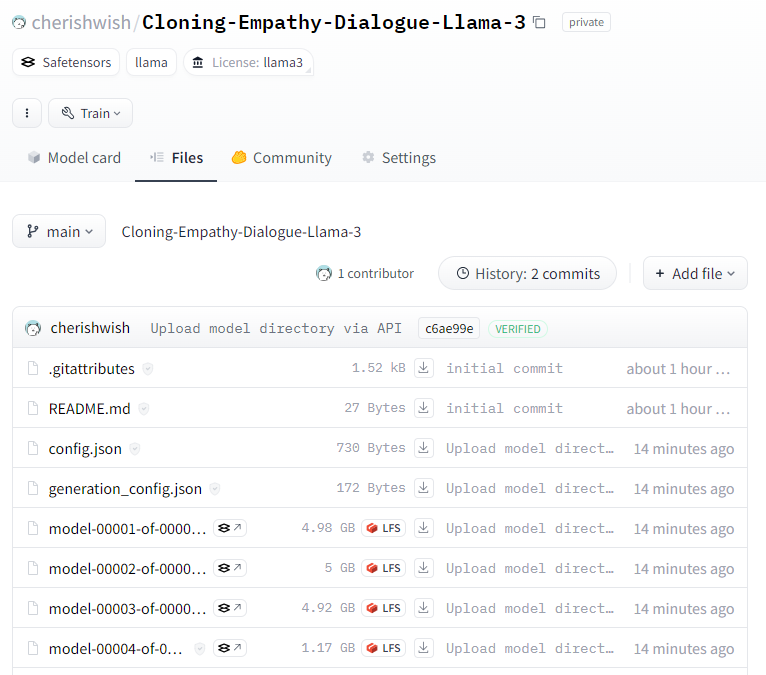Open the generation_config.json file
Image resolution: width=766 pixels, height=675 pixels.
pyautogui.click(x=125, y=489)
